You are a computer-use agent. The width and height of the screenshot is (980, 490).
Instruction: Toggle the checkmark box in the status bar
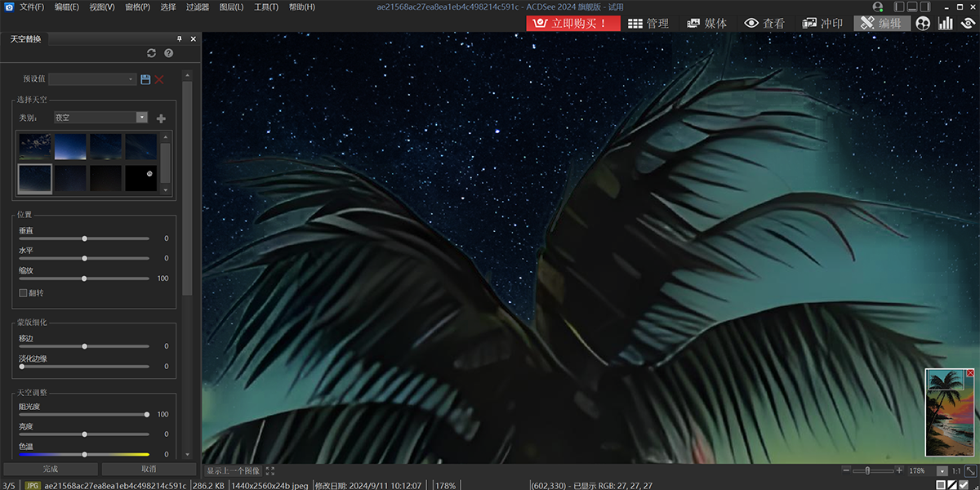[x=964, y=485]
